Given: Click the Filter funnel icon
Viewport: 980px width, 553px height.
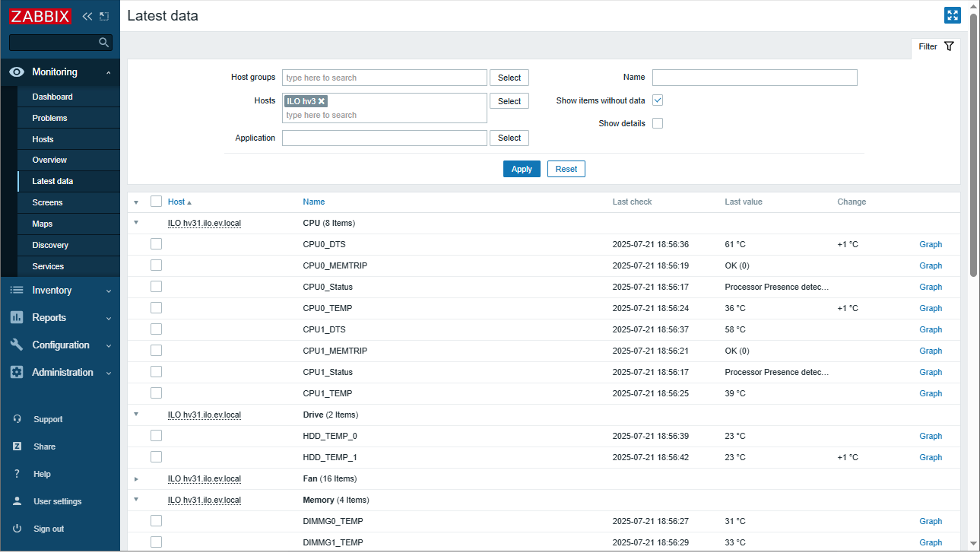Looking at the screenshot, I should coord(949,46).
